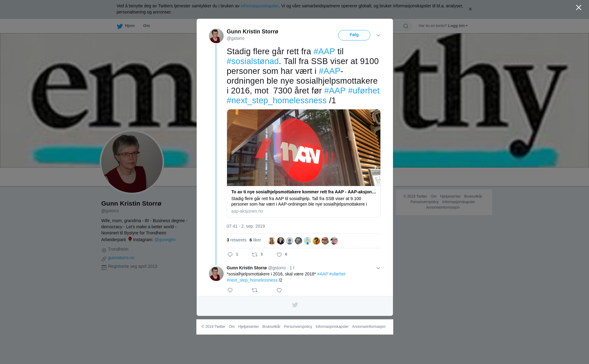Click reply icon on the second tweet

(230, 290)
